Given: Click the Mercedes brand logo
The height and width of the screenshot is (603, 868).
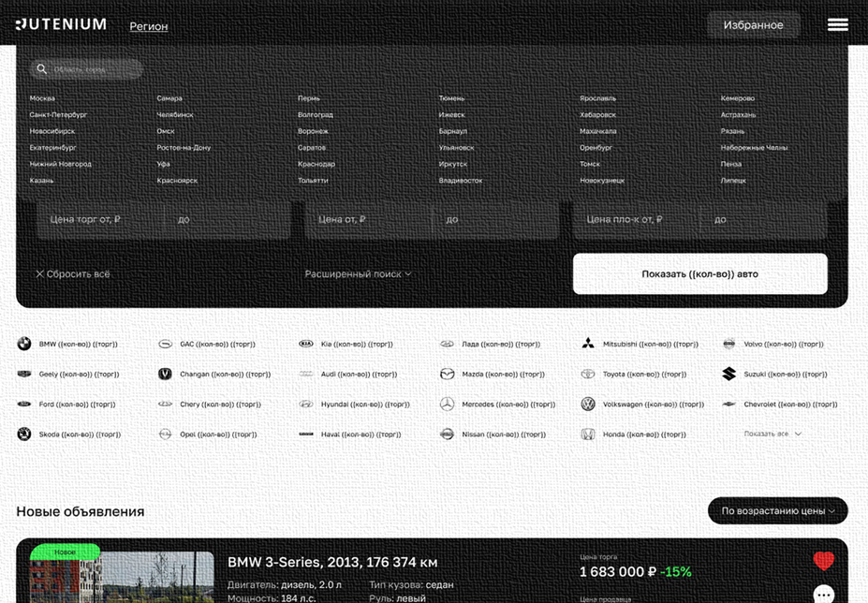Looking at the screenshot, I should [448, 404].
